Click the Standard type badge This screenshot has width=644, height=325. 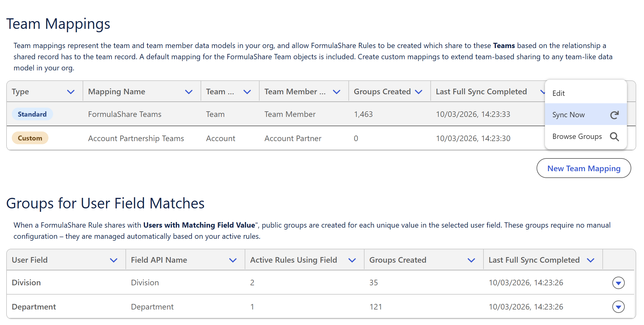click(32, 114)
